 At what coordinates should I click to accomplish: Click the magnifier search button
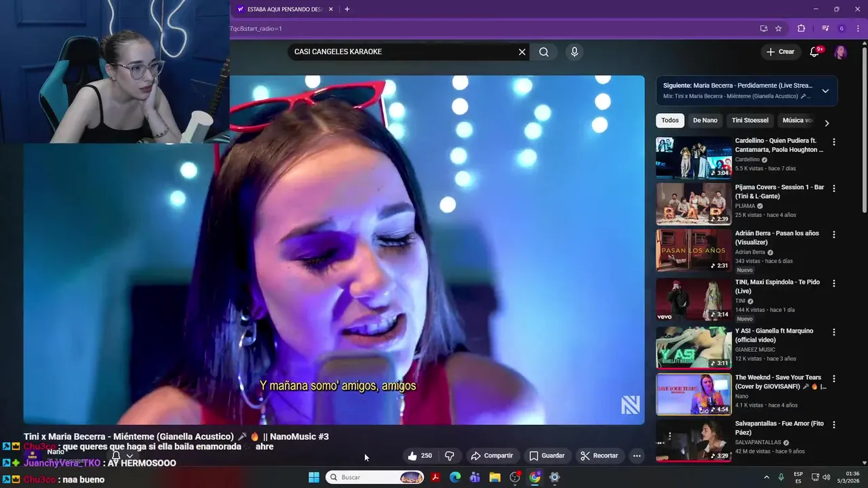coord(544,52)
